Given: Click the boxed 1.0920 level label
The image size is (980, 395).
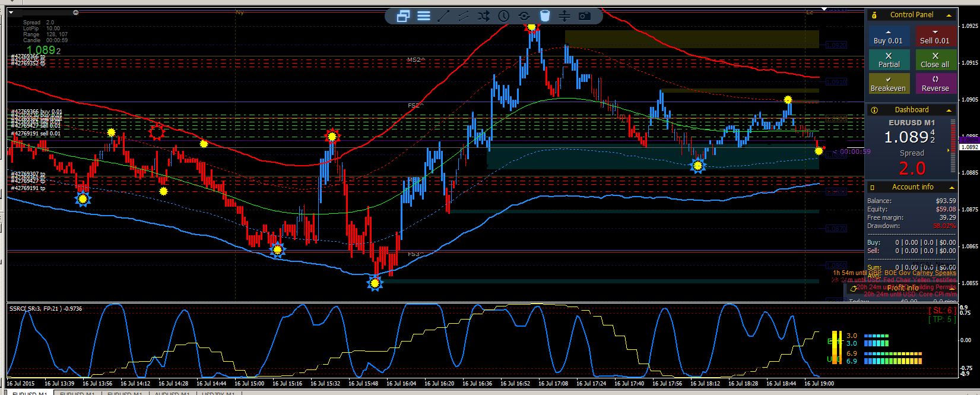Looking at the screenshot, I should click(x=836, y=45).
